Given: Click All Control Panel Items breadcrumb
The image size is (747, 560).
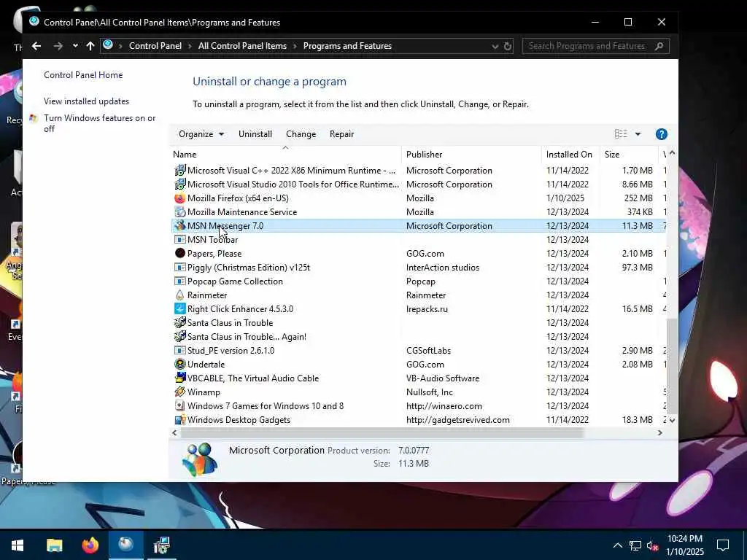Looking at the screenshot, I should click(x=242, y=46).
